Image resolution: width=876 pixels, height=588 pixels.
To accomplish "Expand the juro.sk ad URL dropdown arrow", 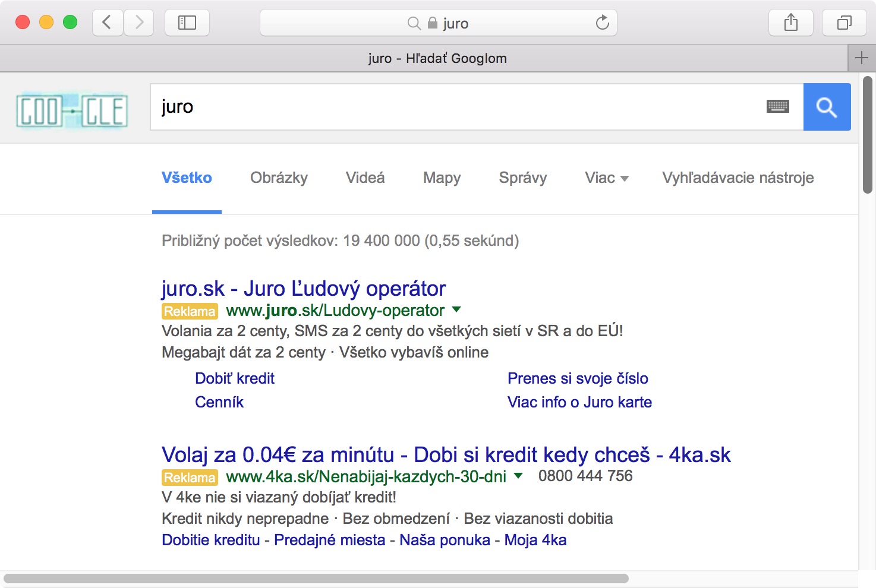I will click(456, 309).
